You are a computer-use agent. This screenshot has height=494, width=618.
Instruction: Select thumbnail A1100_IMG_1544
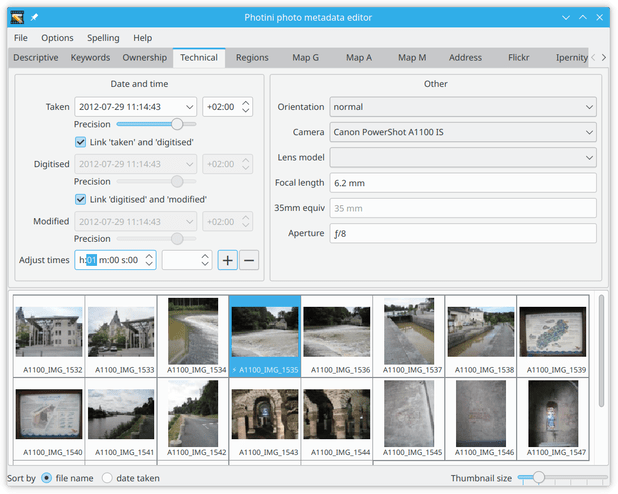click(x=337, y=419)
